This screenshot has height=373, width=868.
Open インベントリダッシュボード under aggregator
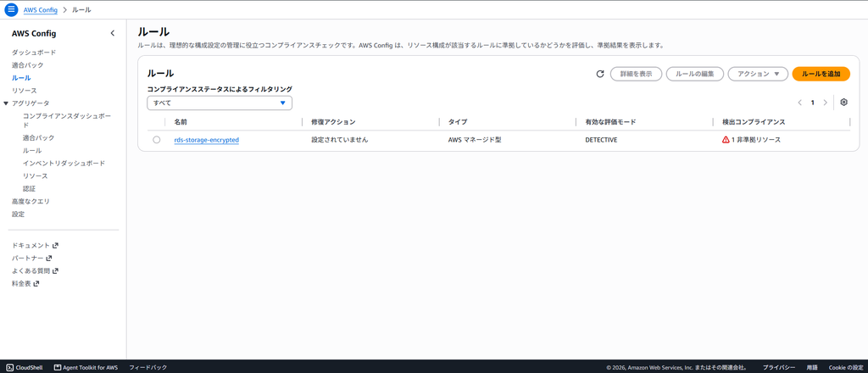tap(64, 164)
